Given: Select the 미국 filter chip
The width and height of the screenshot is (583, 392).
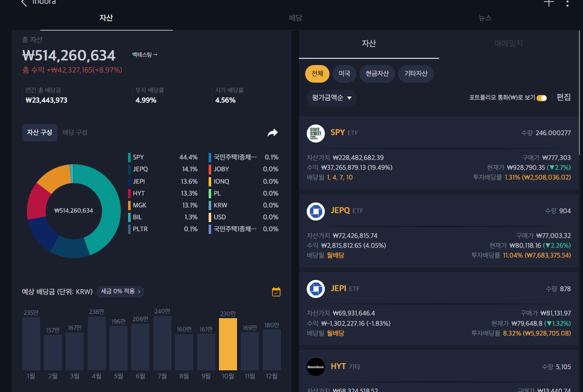Looking at the screenshot, I should [x=344, y=73].
